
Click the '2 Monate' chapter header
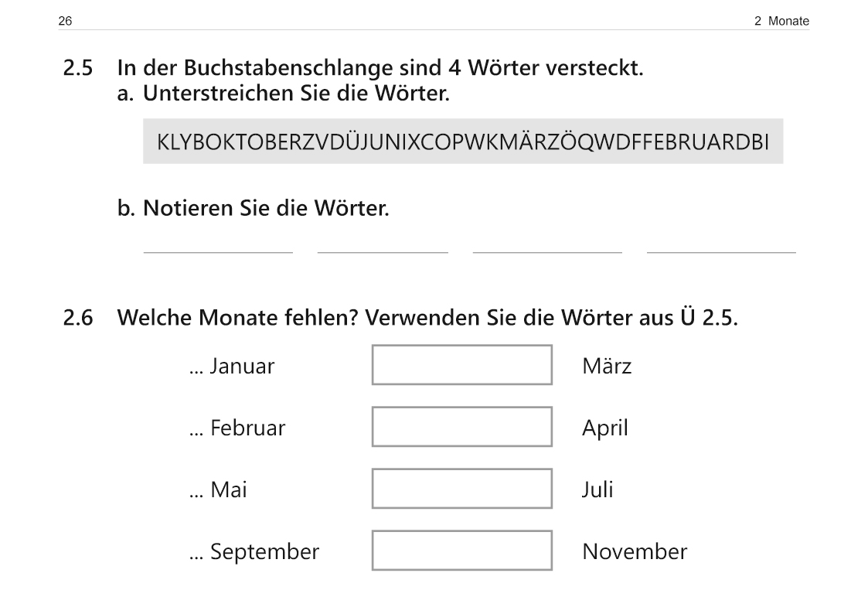(x=781, y=22)
